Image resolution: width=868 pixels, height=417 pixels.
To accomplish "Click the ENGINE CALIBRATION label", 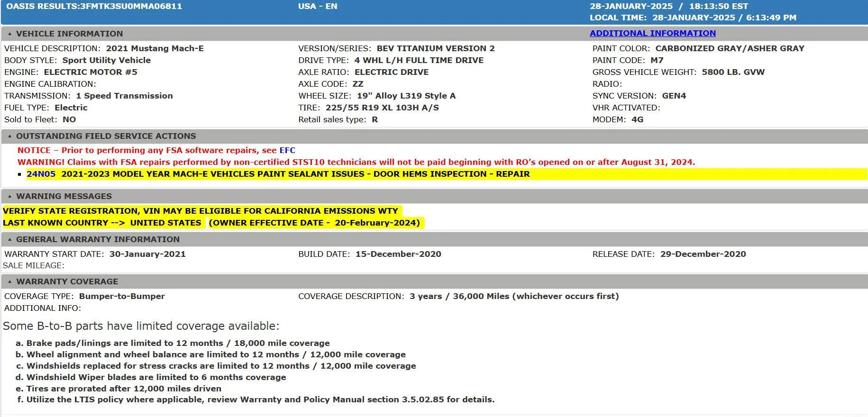I will [50, 84].
